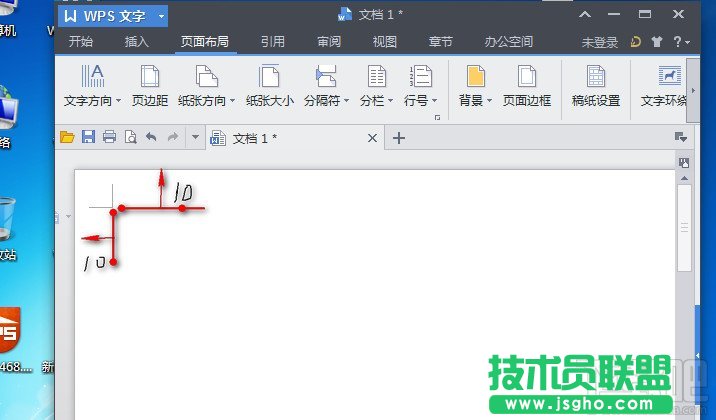Collapse the ribbon with the up chevron

coord(585,15)
